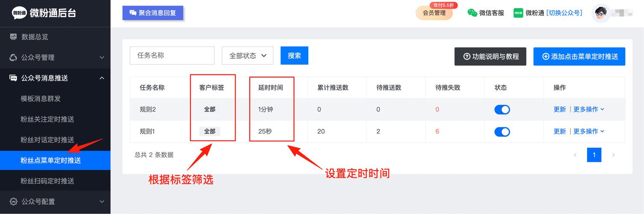Click the 规则1 task name cell
644x214 pixels.
pos(147,131)
